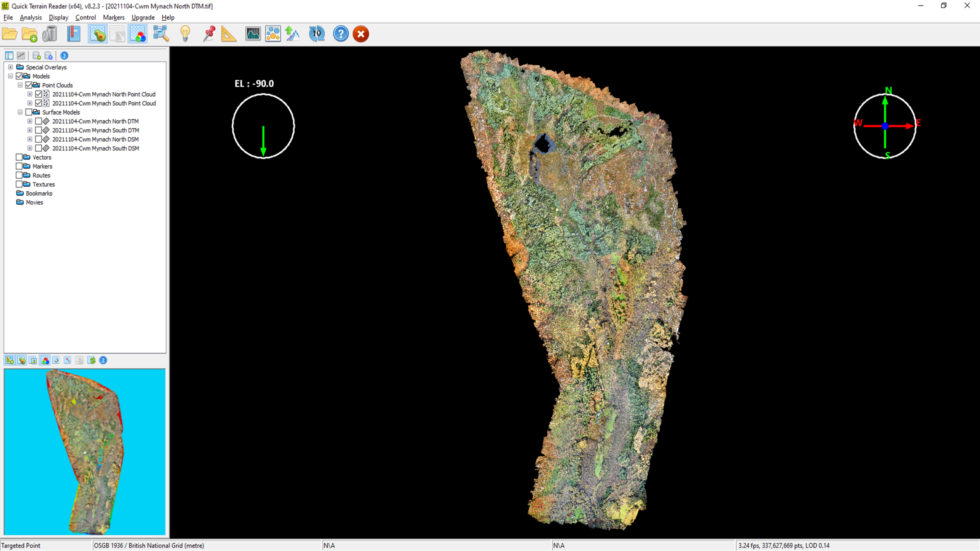This screenshot has width=980, height=551.
Task: Open the Analysis menu
Action: [x=31, y=18]
